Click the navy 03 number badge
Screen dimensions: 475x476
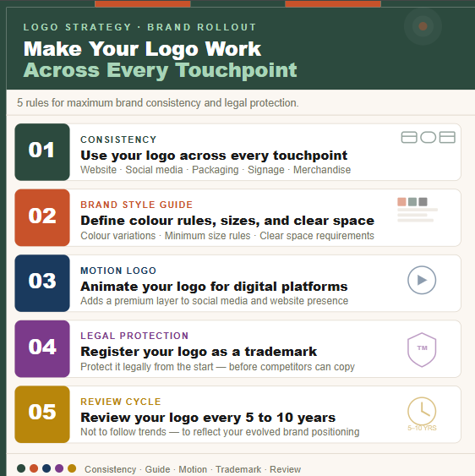point(42,283)
